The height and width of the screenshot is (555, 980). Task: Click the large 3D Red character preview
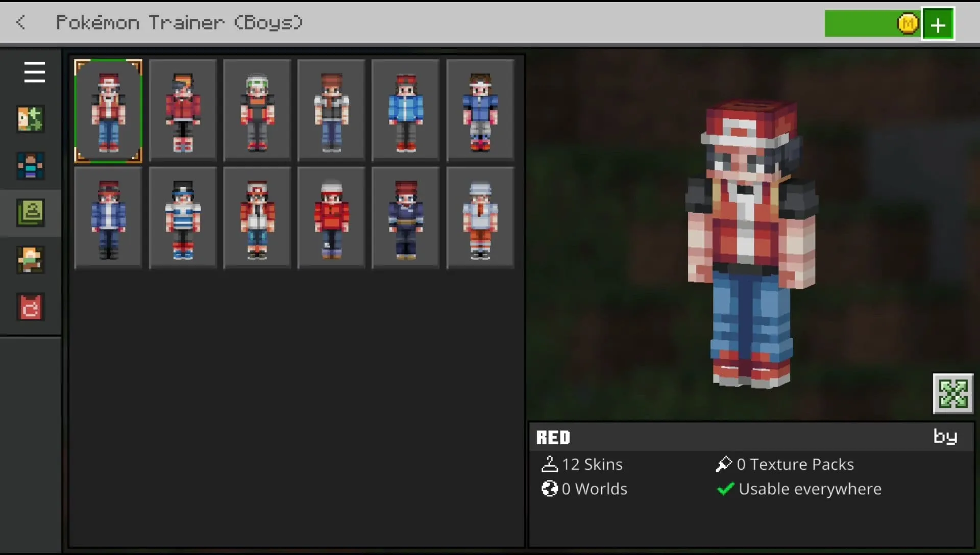[751, 244]
